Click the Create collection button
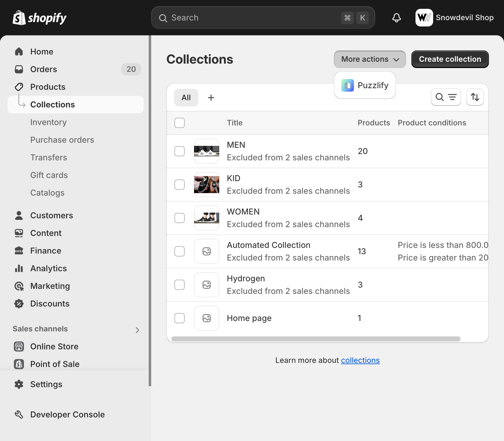504x441 pixels. [x=450, y=59]
